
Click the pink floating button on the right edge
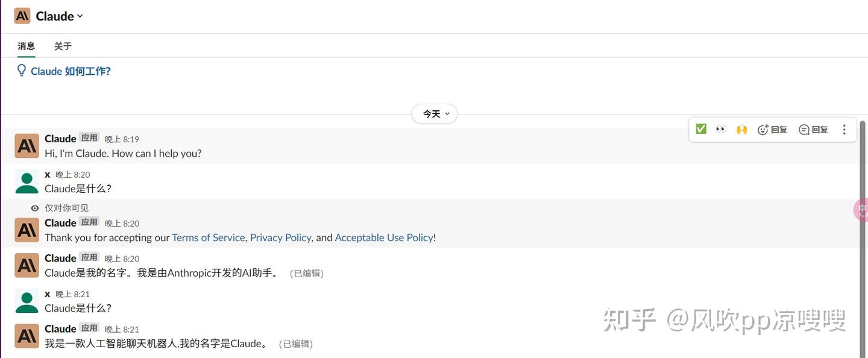(862, 210)
